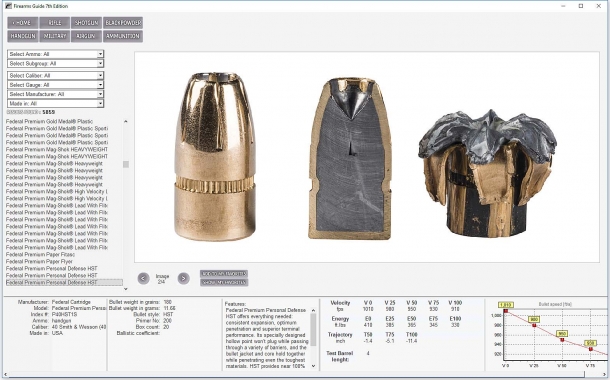
Task: Click Features text scroll-up arrow
Action: [x=314, y=310]
